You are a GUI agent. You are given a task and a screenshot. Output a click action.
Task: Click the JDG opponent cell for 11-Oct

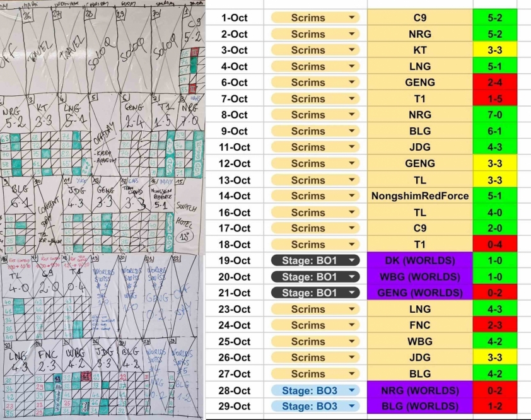420,147
